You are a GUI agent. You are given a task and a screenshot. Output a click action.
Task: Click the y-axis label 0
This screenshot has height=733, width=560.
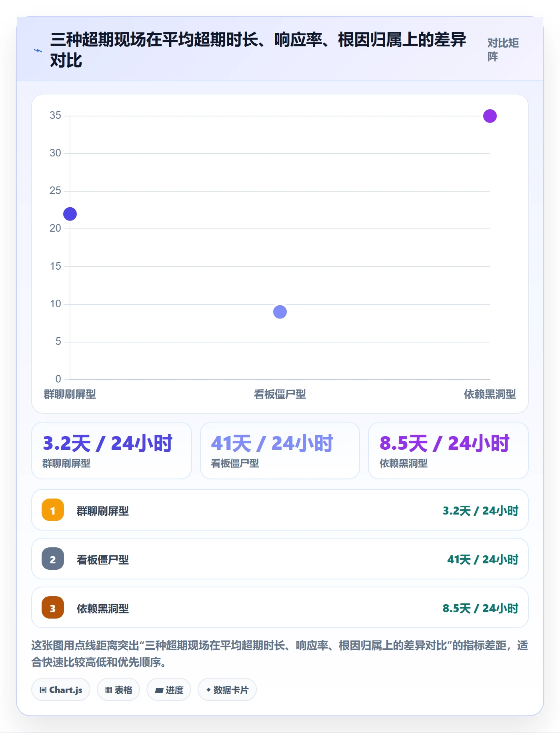click(x=58, y=379)
